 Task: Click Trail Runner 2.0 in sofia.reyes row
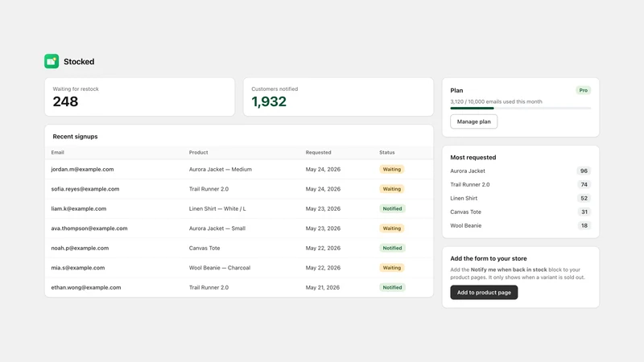click(x=208, y=189)
